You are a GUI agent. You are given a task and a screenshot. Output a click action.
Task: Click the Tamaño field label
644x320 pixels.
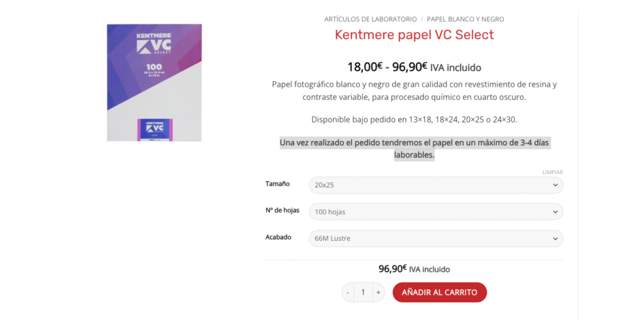coord(277,184)
